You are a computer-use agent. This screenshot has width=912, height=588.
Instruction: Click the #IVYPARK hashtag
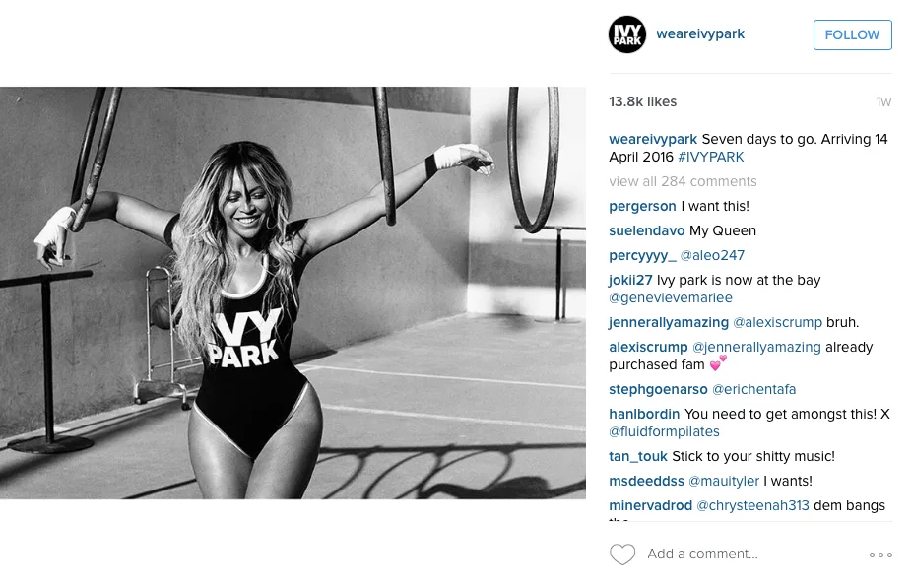(711, 157)
